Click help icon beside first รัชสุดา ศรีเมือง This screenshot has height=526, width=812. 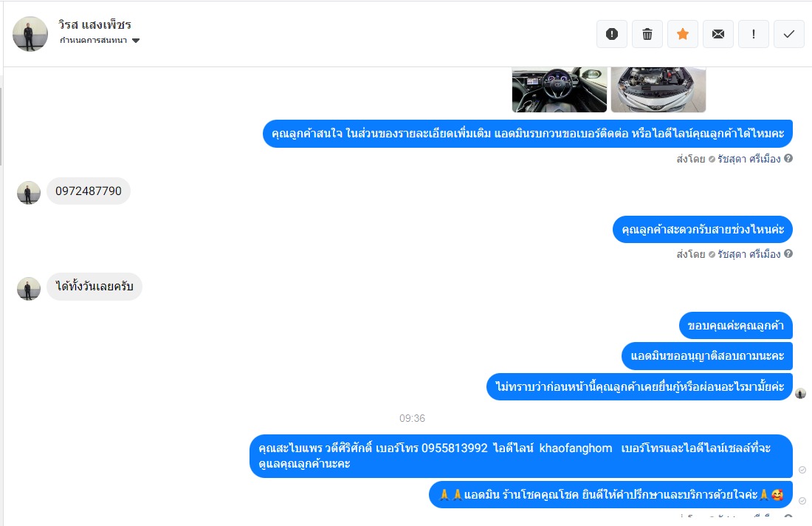coord(788,158)
